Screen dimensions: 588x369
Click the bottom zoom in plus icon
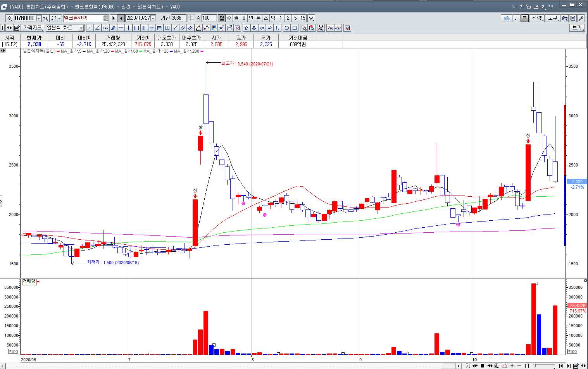pos(512,366)
